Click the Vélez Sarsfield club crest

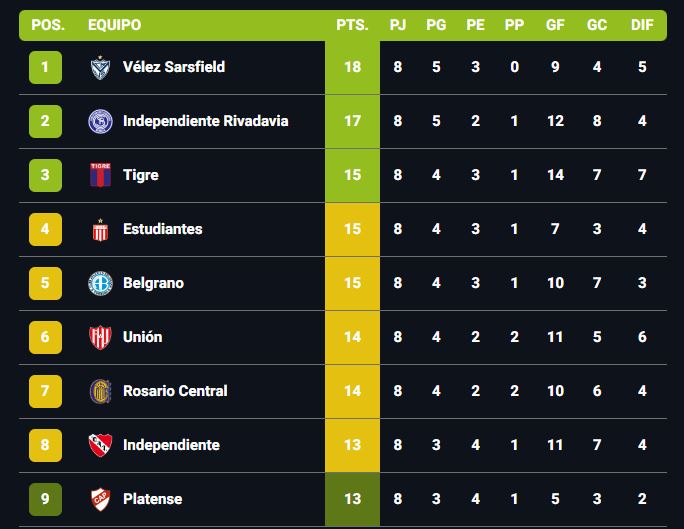pyautogui.click(x=100, y=67)
